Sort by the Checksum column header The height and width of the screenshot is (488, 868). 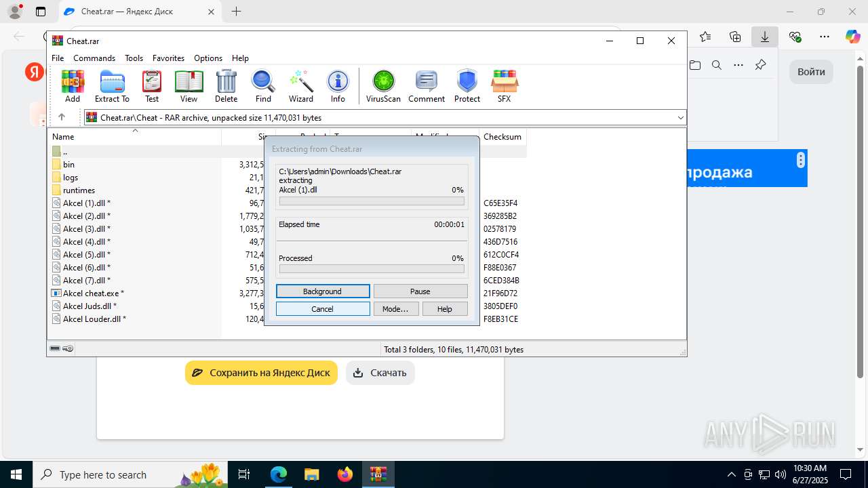502,136
